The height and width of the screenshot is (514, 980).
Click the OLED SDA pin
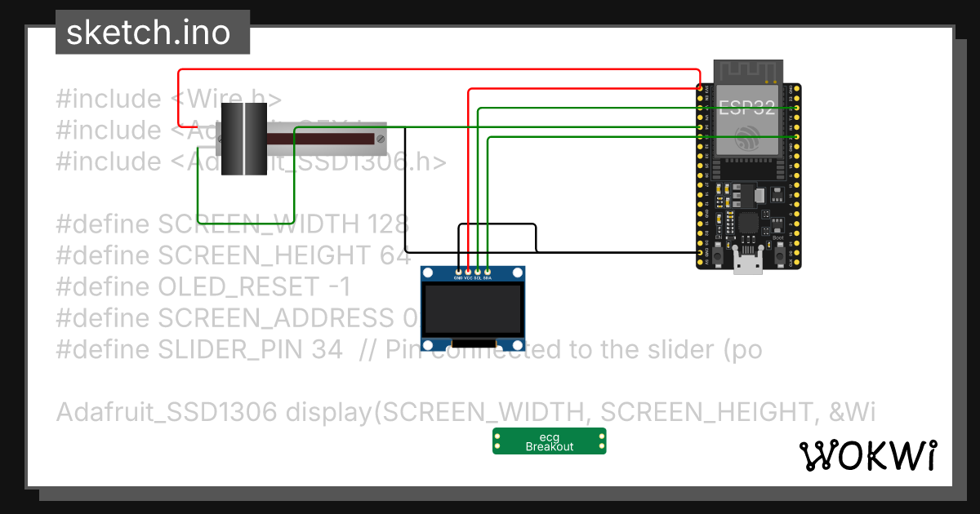pos(488,272)
